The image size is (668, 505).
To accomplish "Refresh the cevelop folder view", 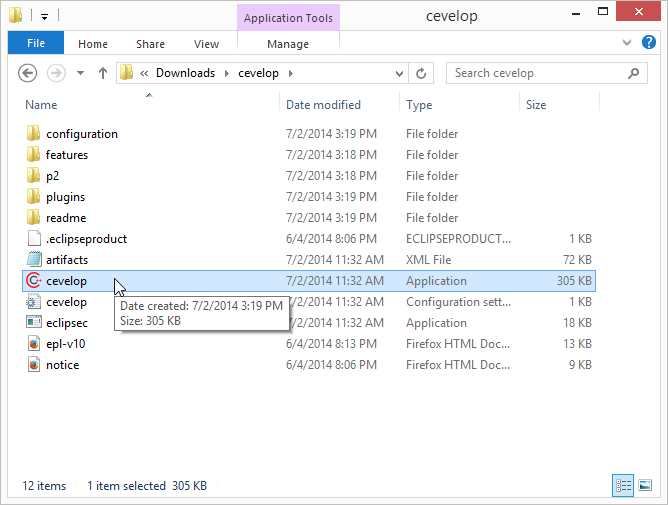I will coord(421,73).
